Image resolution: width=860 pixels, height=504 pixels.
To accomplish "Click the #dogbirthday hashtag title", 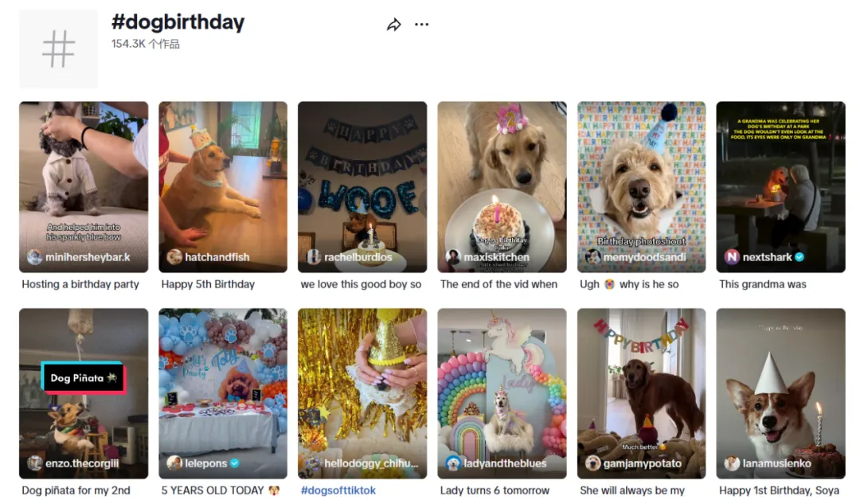I will (x=178, y=22).
